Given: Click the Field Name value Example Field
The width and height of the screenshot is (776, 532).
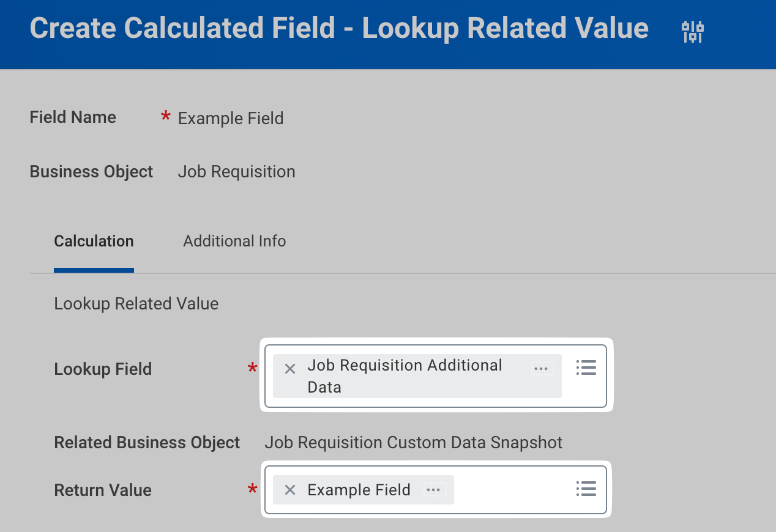Looking at the screenshot, I should [x=231, y=118].
